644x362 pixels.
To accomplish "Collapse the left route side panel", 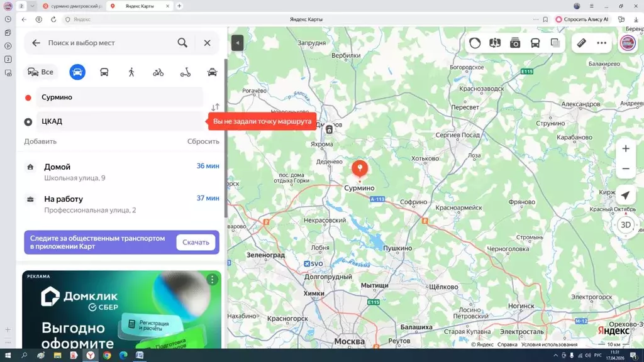I will pos(237,43).
